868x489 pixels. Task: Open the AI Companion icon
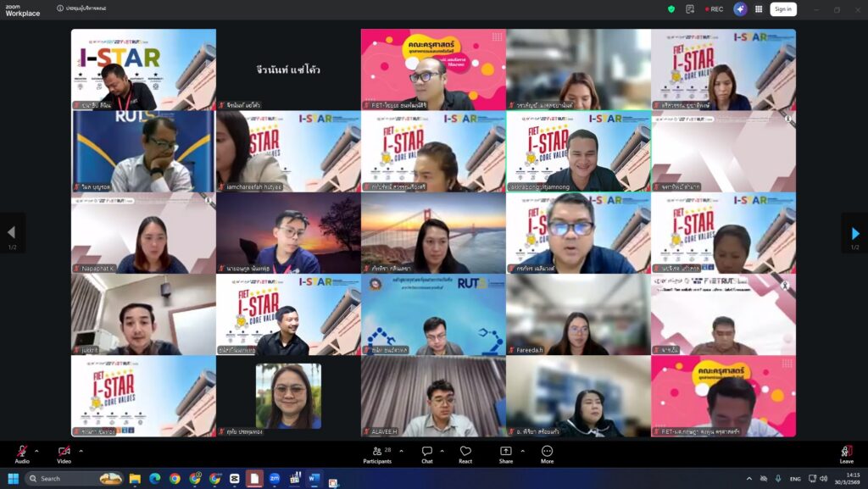coord(740,9)
